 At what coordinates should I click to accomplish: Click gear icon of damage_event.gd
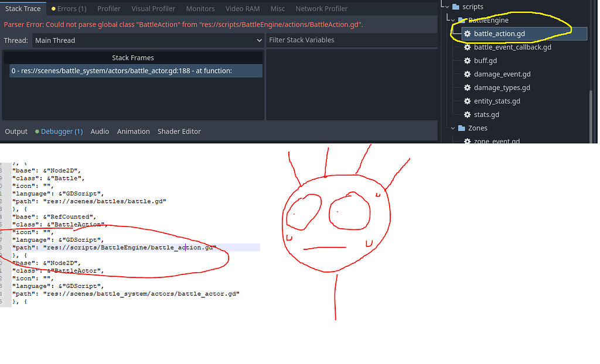(x=467, y=74)
